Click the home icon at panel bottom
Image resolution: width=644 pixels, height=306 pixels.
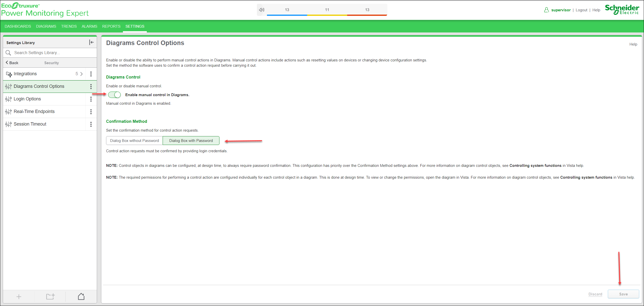click(x=81, y=297)
